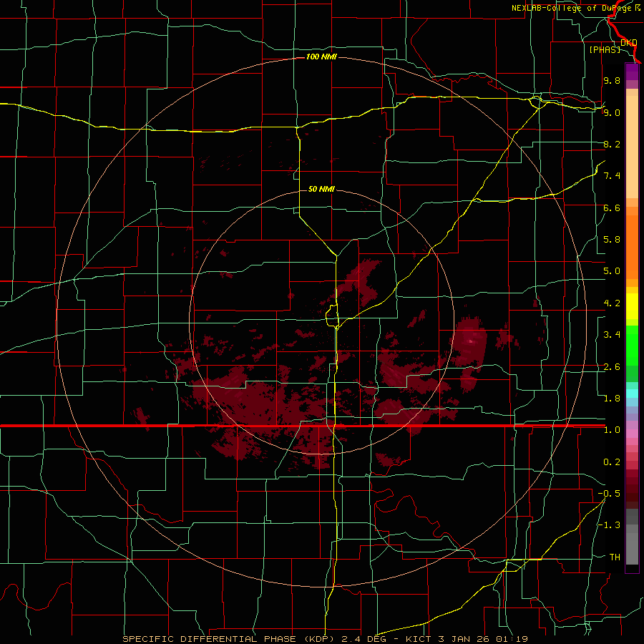Click the 7.4 legend value
Image resolution: width=644 pixels, height=644 pixels.
click(612, 176)
